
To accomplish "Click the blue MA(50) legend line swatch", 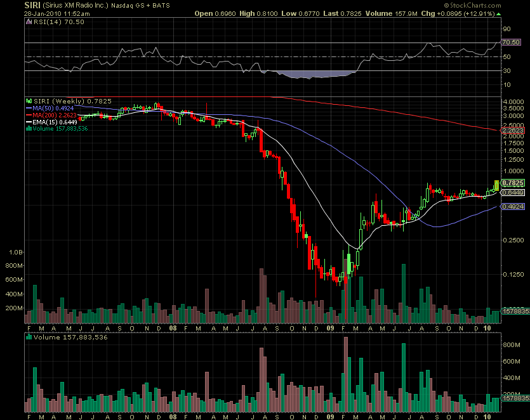I will click(29, 108).
